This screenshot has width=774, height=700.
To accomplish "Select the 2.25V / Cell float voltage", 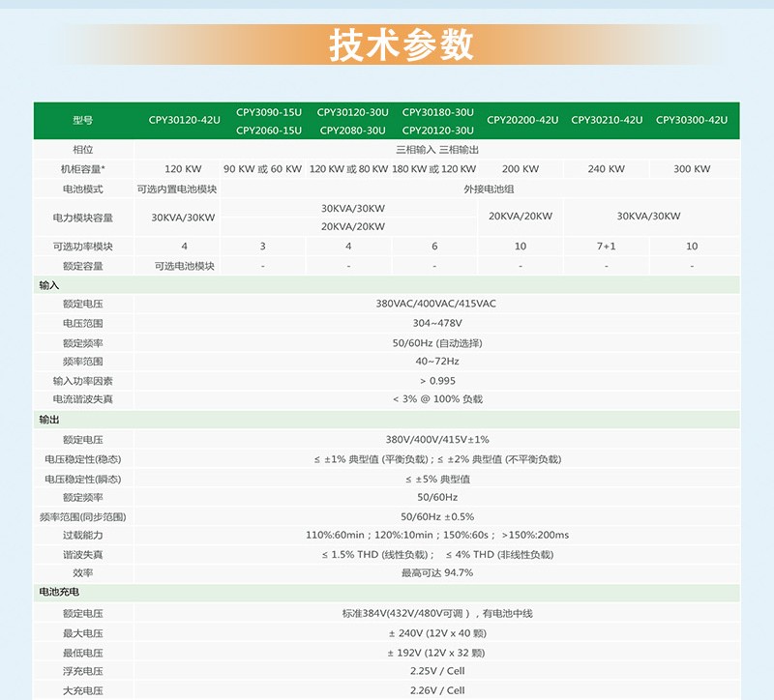I will pos(437,671).
